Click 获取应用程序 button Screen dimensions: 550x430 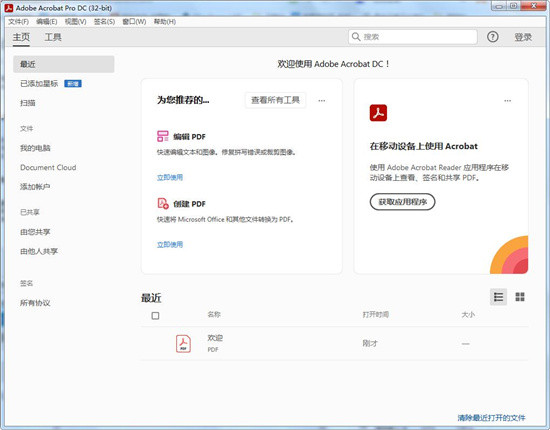pos(403,202)
